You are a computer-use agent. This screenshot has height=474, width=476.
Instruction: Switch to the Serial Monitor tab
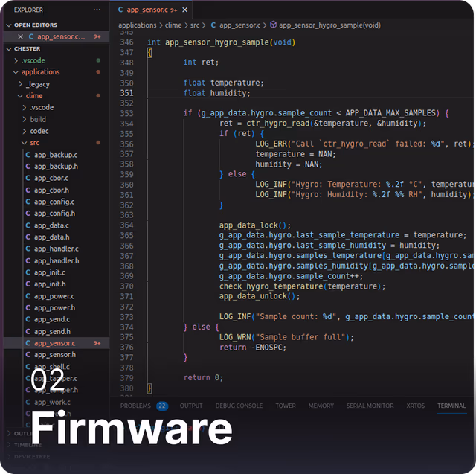pos(370,406)
